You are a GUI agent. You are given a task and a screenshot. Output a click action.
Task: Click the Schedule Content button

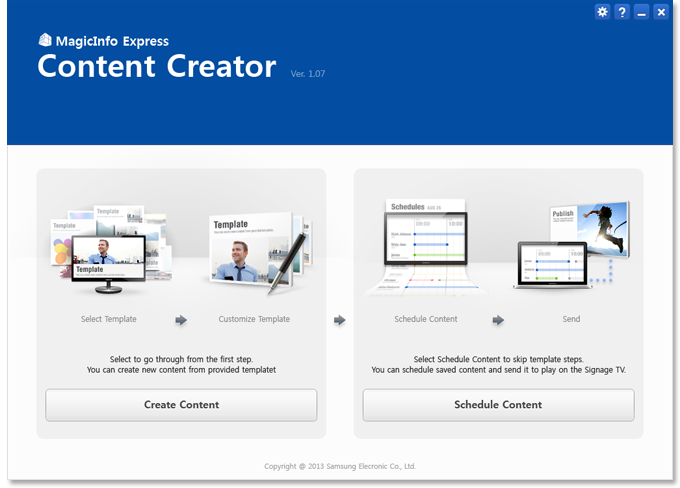click(x=498, y=405)
